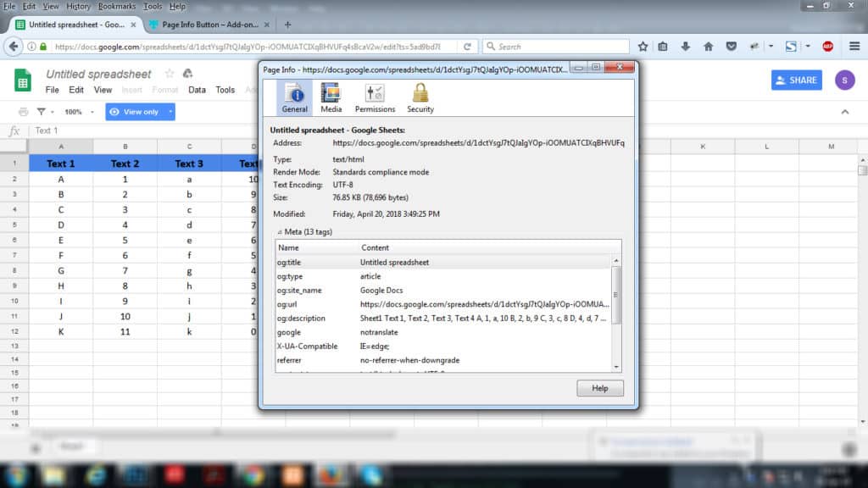
Task: Open the Firefox View menu
Action: click(x=50, y=6)
